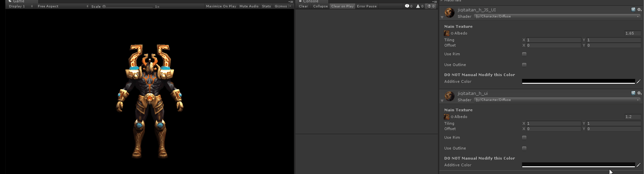Open settings gear for jiqitaitan_h_ui material
The width and height of the screenshot is (644, 174).
tap(639, 93)
